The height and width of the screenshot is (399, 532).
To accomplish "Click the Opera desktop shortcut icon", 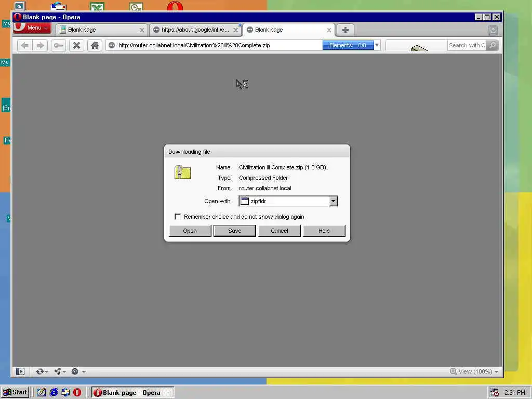I will (x=175, y=6).
